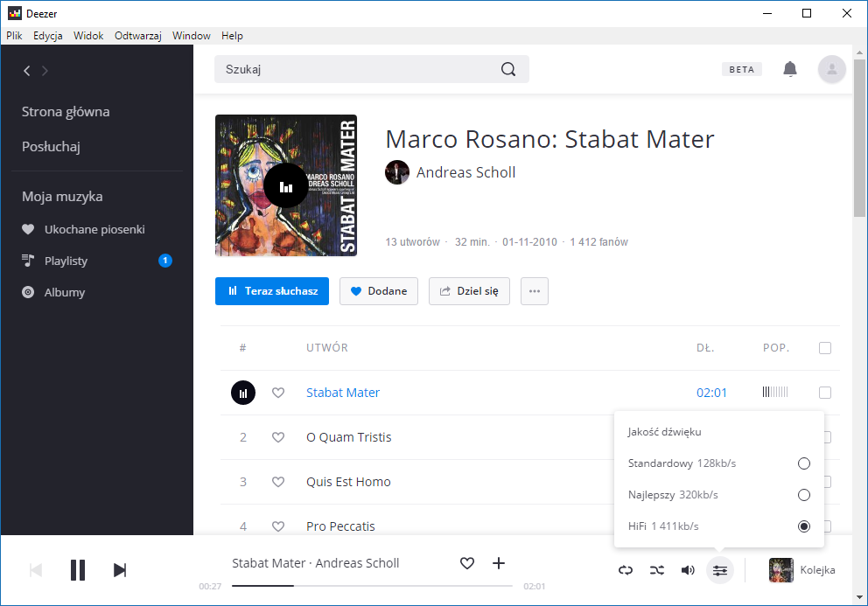868x606 pixels.
Task: Open the Kolejka queue
Action: pos(817,570)
